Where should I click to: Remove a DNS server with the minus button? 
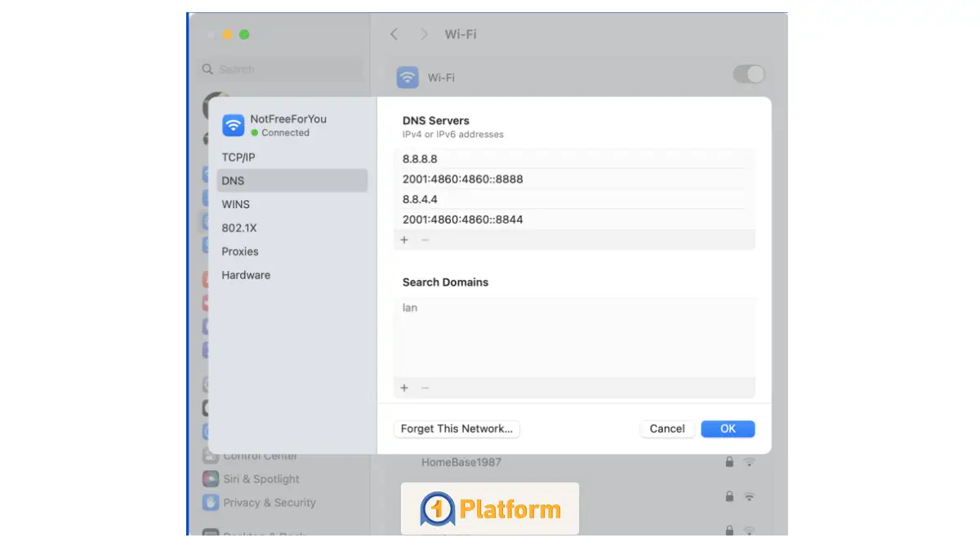(x=424, y=239)
